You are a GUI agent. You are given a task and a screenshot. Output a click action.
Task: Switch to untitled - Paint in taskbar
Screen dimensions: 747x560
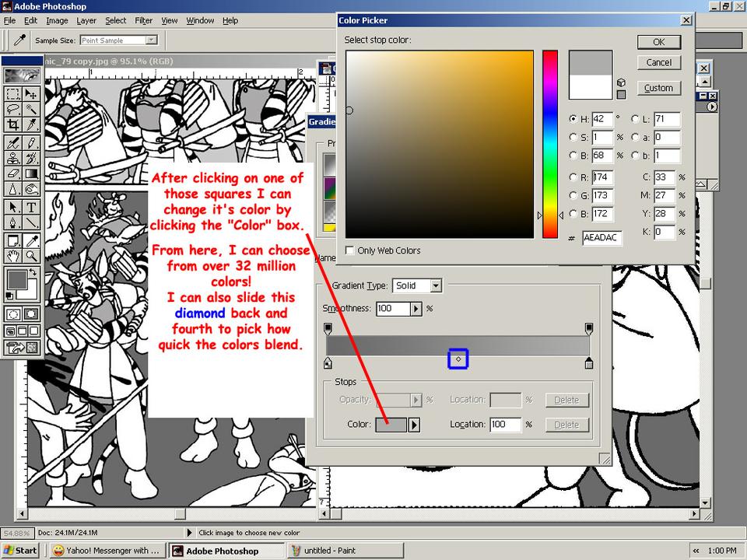(345, 551)
